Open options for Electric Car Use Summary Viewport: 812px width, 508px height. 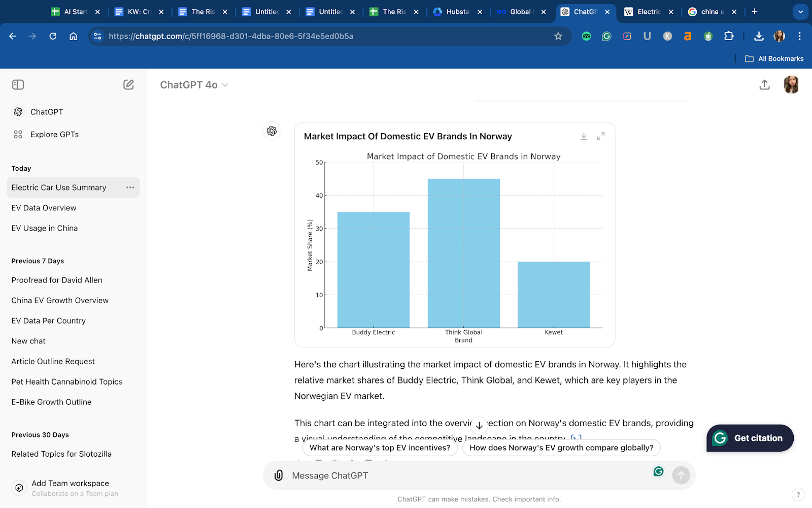130,187
